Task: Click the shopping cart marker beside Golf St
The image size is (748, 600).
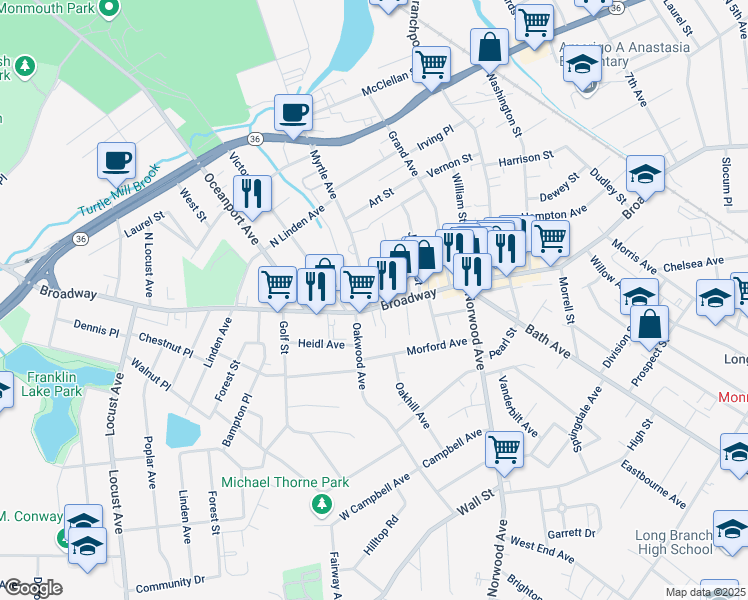Action: click(277, 288)
